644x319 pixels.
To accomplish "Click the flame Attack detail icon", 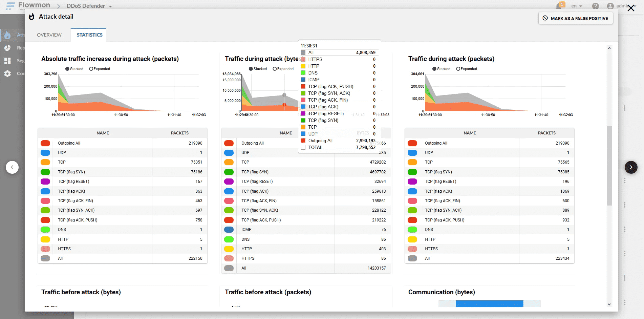I will 31,17.
